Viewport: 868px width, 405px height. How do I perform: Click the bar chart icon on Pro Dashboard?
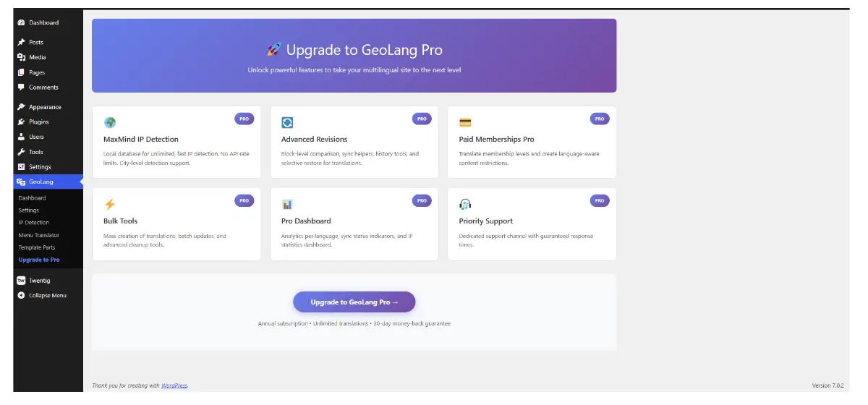coord(287,205)
